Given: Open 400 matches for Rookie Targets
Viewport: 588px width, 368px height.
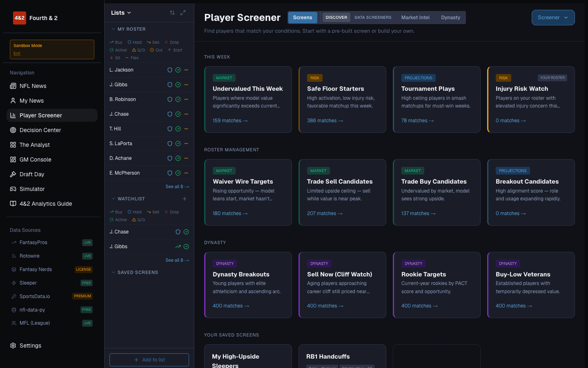Looking at the screenshot, I should coord(419,306).
